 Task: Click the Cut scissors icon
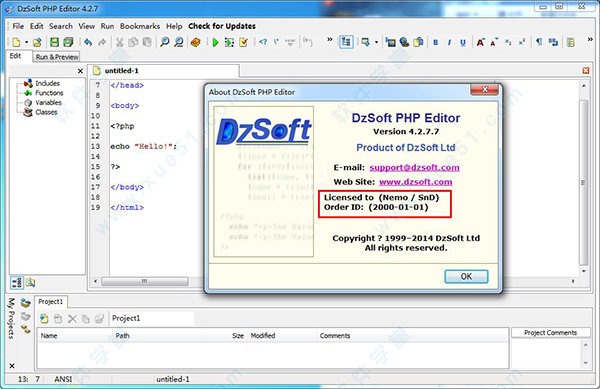(119, 42)
